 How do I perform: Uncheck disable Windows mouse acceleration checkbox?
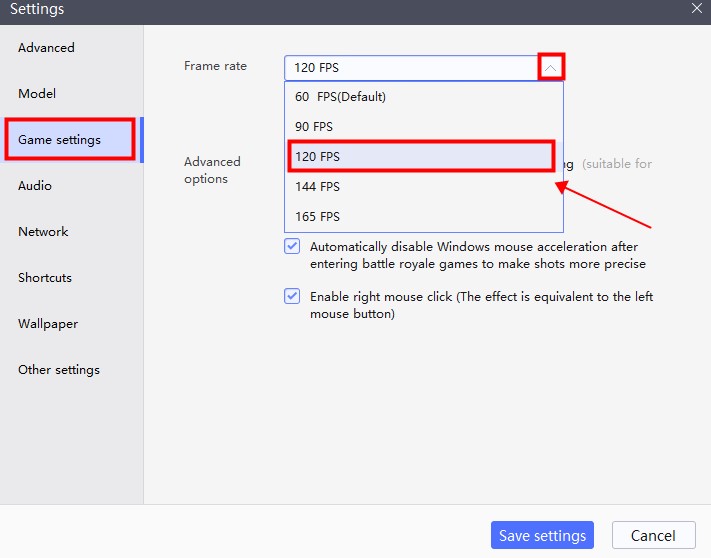292,247
